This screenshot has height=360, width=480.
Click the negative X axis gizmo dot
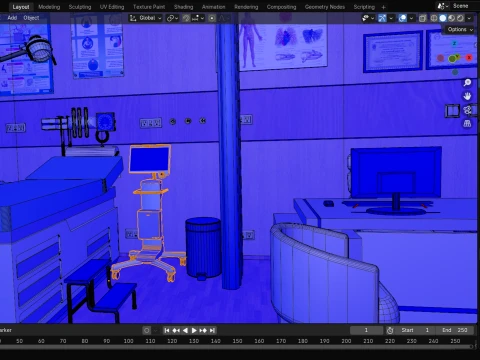point(440,58)
